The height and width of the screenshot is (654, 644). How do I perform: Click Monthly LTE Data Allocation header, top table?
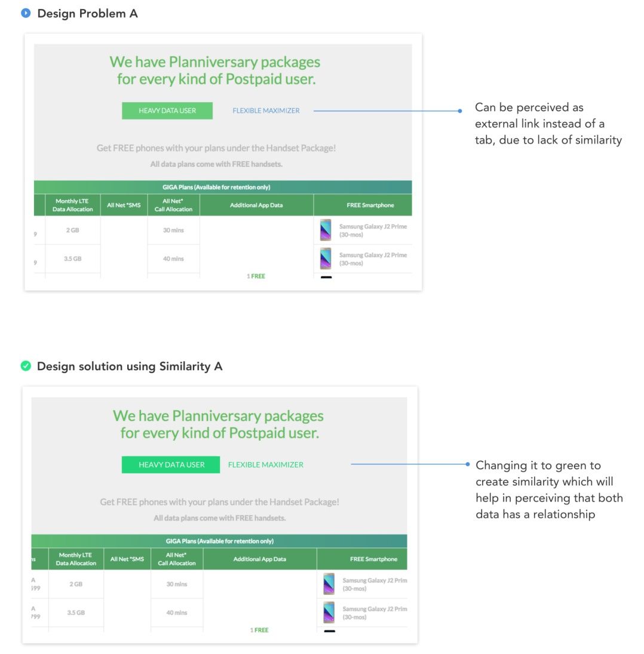pyautogui.click(x=72, y=205)
